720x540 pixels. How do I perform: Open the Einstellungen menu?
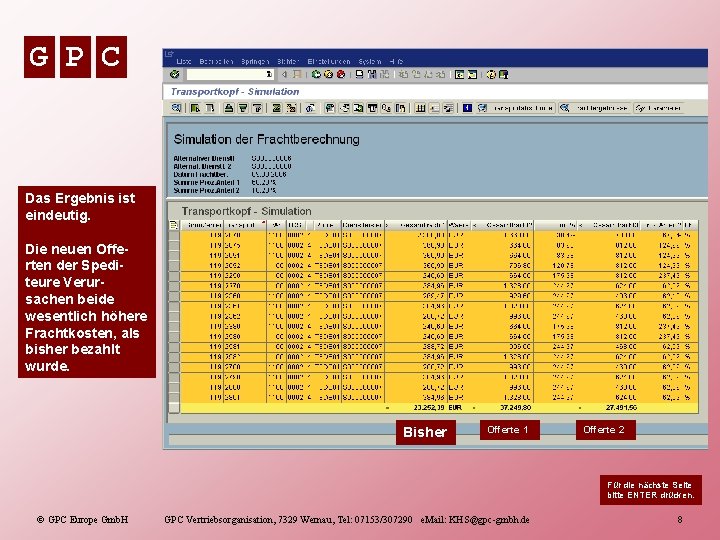tap(329, 61)
